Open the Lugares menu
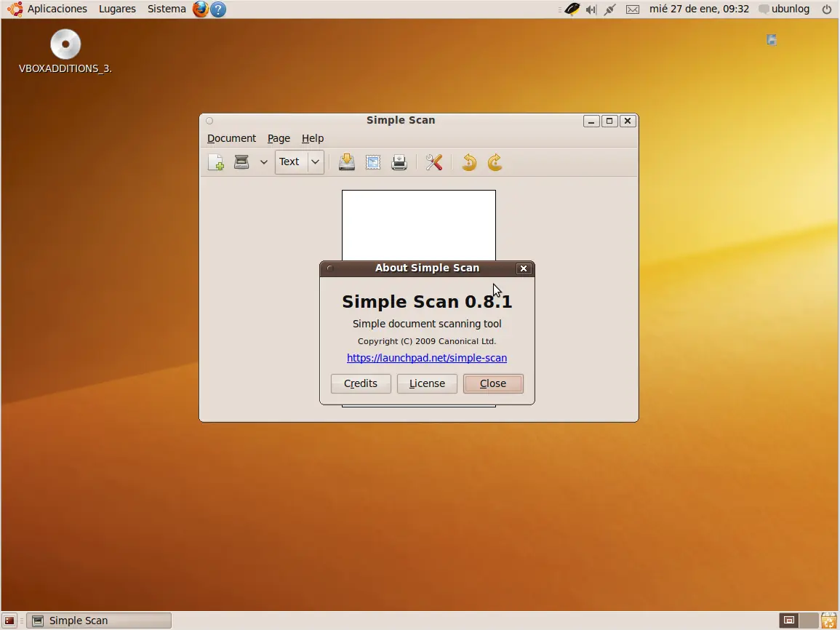This screenshot has width=840, height=630. click(117, 9)
